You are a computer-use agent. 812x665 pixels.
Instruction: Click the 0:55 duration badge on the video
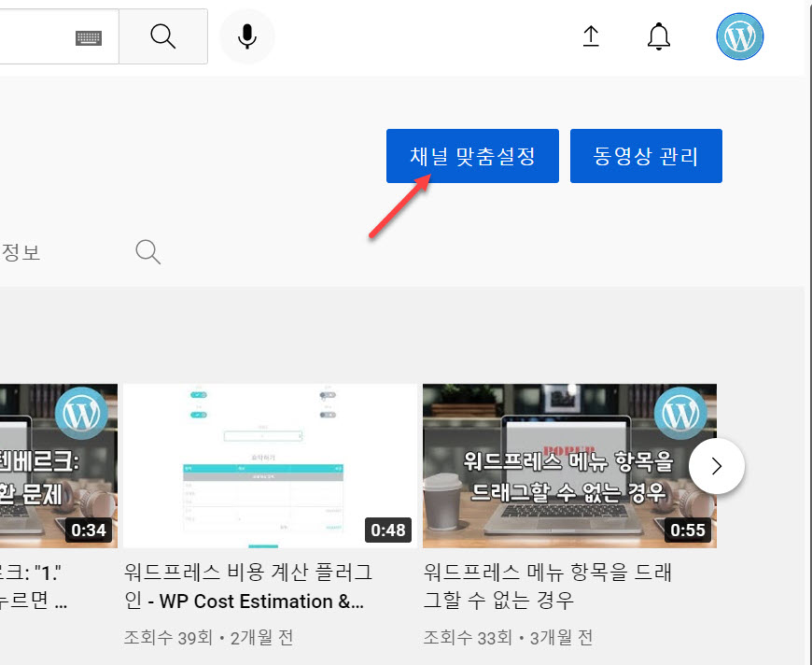(x=688, y=530)
